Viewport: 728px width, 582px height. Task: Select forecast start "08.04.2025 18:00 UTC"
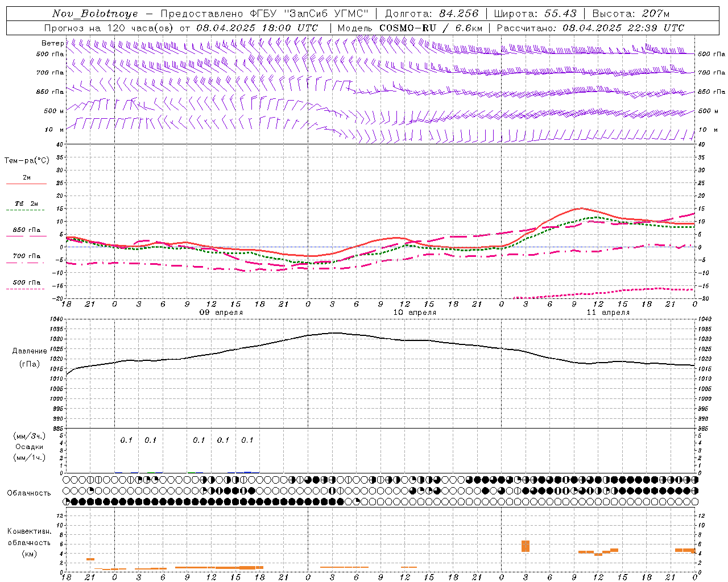click(257, 28)
